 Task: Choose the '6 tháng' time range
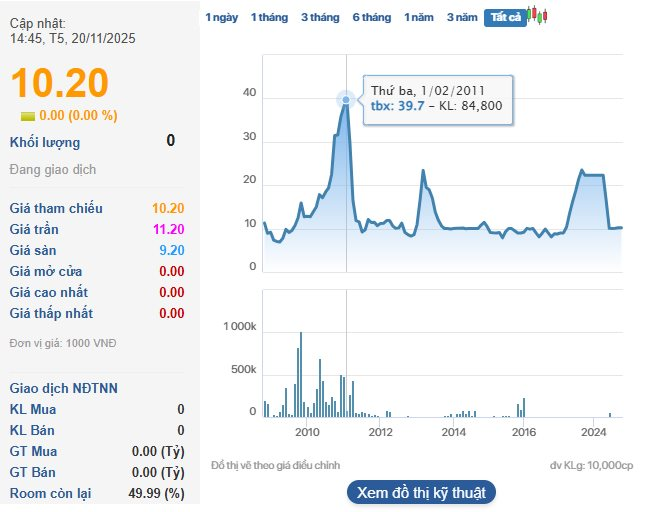(371, 17)
